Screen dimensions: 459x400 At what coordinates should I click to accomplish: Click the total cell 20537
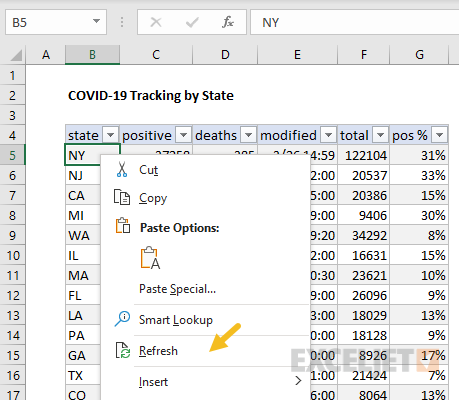(364, 175)
